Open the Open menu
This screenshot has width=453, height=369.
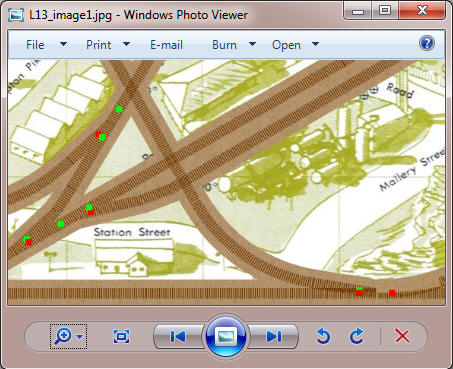click(x=286, y=45)
